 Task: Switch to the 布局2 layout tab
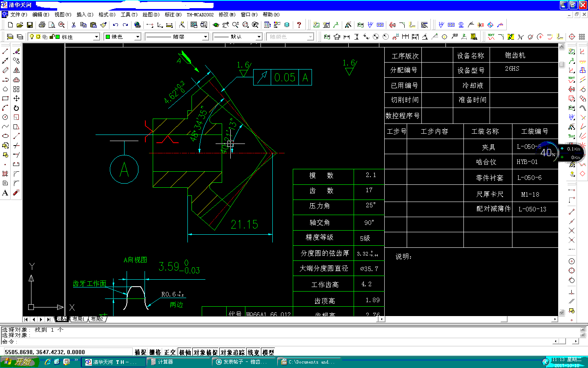pos(97,319)
